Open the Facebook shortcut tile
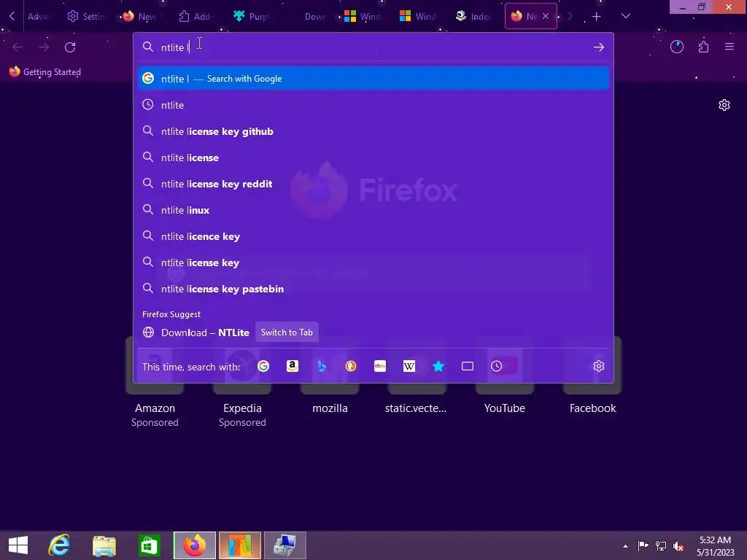 (x=592, y=376)
